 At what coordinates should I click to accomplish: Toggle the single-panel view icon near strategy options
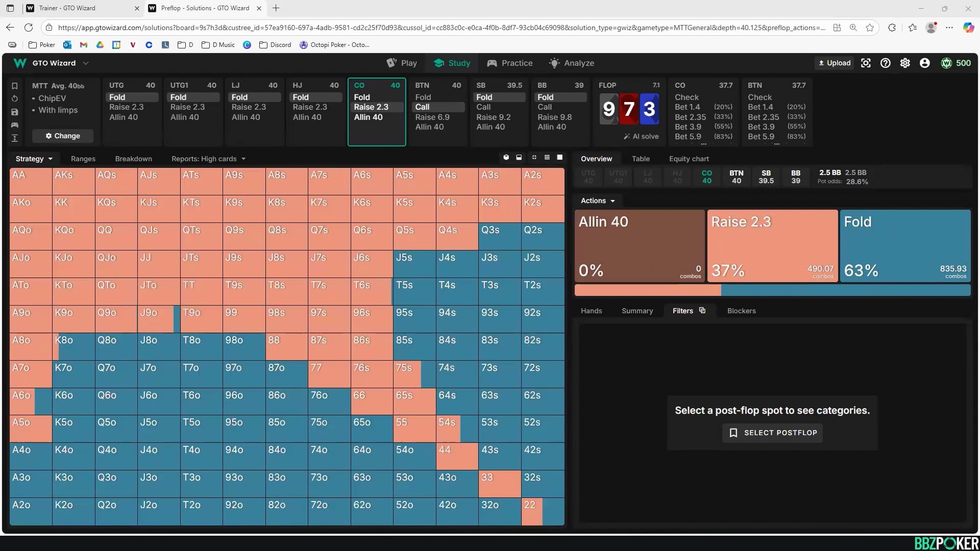559,158
